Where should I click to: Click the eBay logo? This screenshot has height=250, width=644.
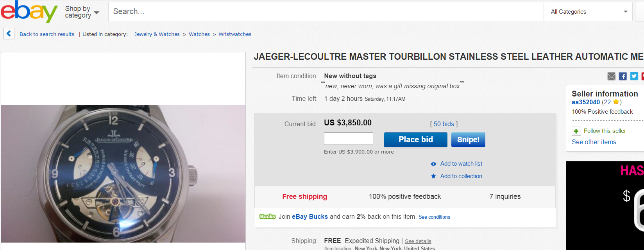coord(29,12)
